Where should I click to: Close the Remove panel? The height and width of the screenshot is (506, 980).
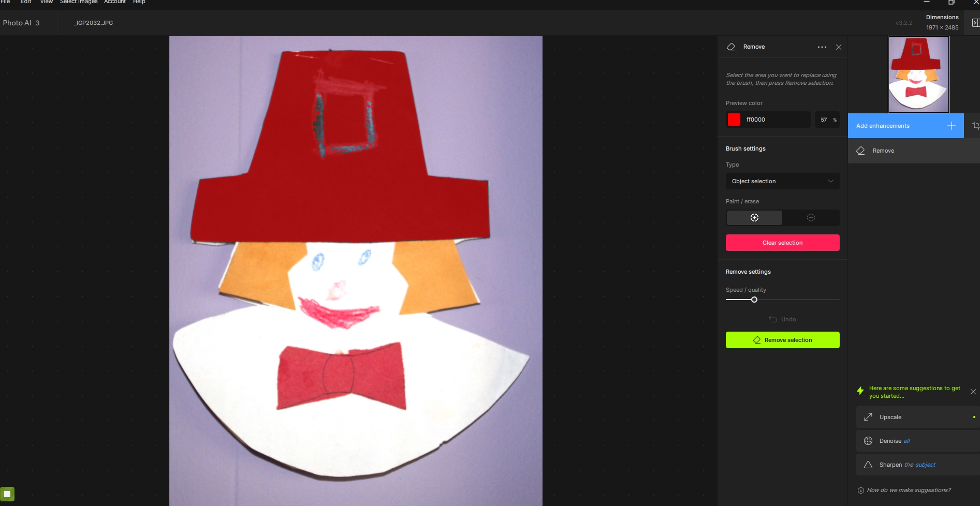839,47
